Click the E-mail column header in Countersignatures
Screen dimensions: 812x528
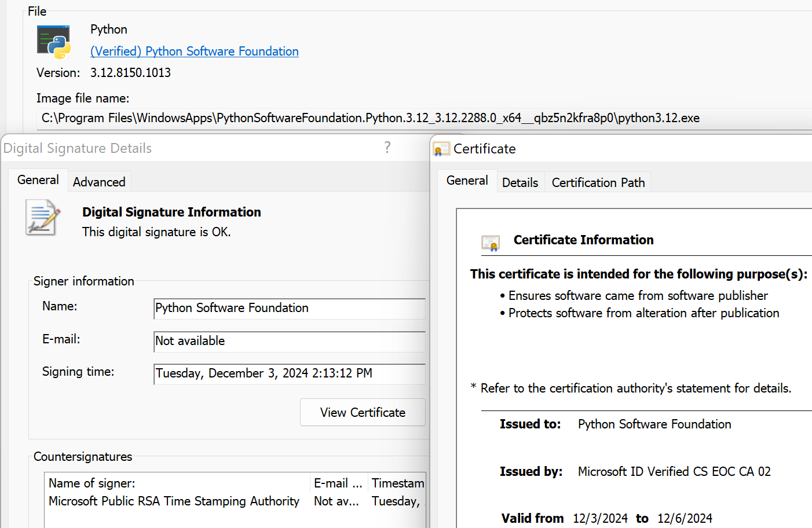coord(339,483)
